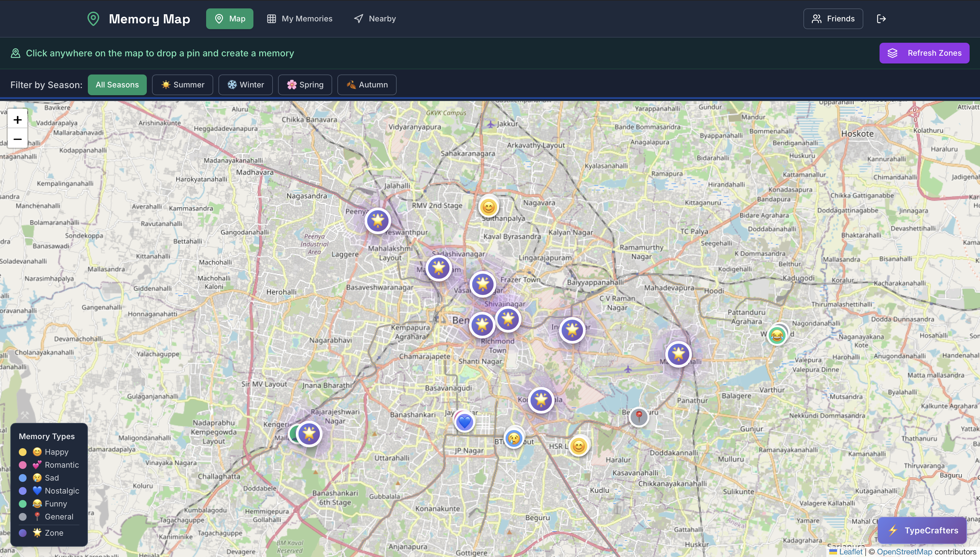Click the star zone marker near Peenya
Viewport: 980px width, 557px height.
pos(378,221)
